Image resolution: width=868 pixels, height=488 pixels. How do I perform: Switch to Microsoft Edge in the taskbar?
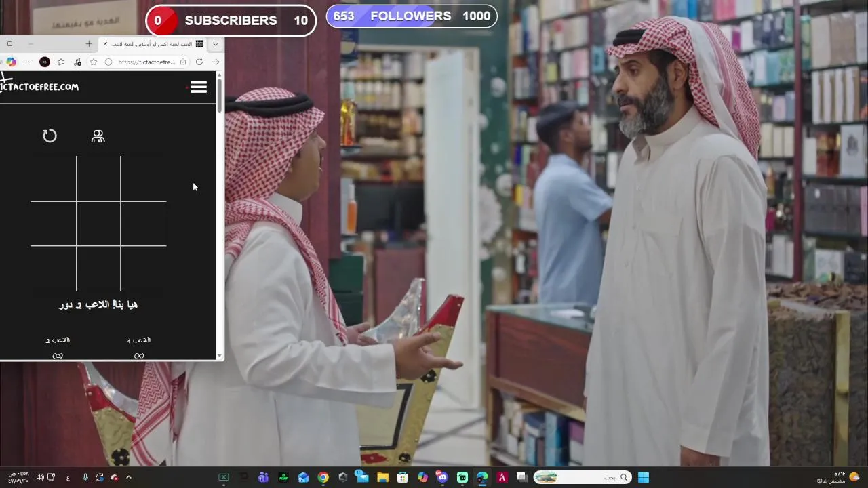pos(482,477)
